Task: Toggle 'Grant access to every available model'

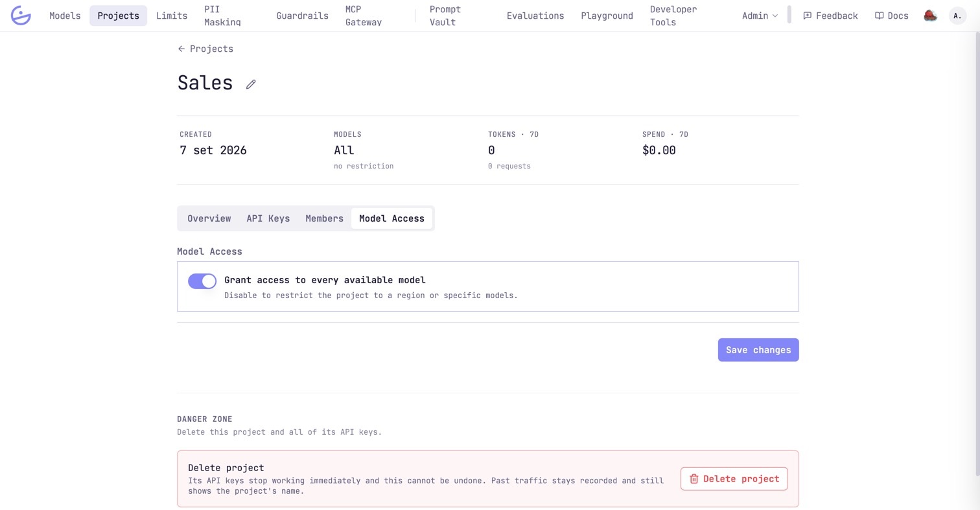Action: [x=202, y=281]
